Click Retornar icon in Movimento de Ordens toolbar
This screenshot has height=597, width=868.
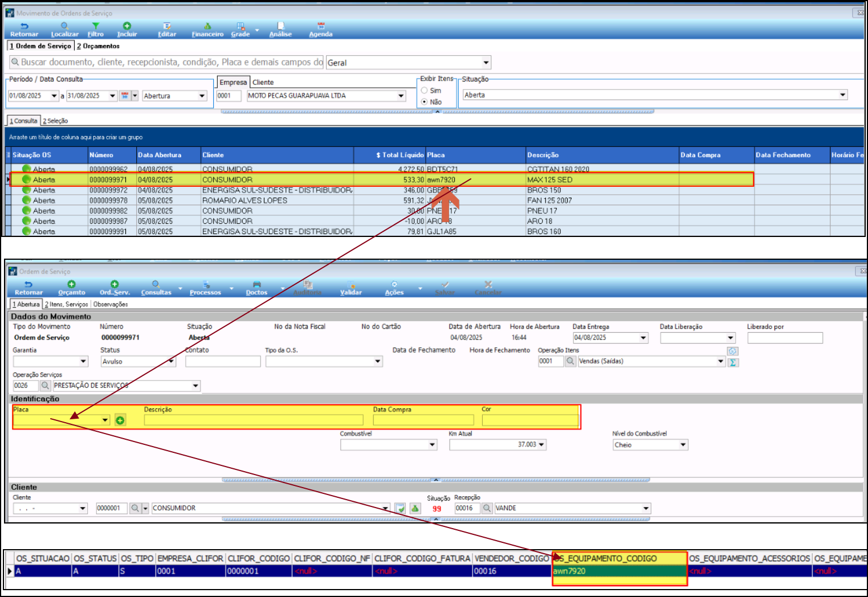pos(25,26)
